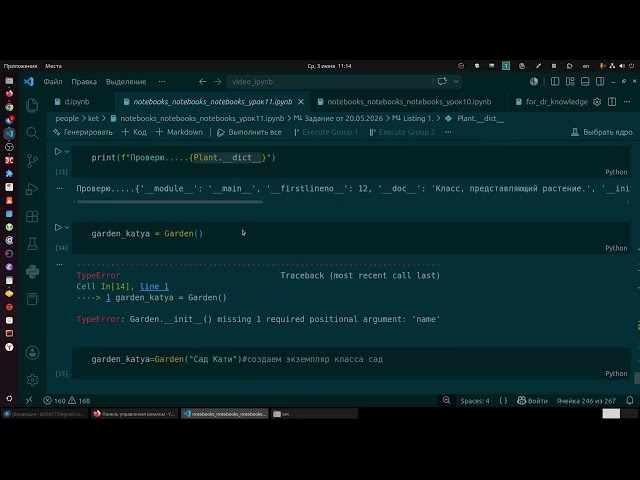The image size is (640, 480).
Task: Select the people breadcrumb
Action: click(67, 118)
